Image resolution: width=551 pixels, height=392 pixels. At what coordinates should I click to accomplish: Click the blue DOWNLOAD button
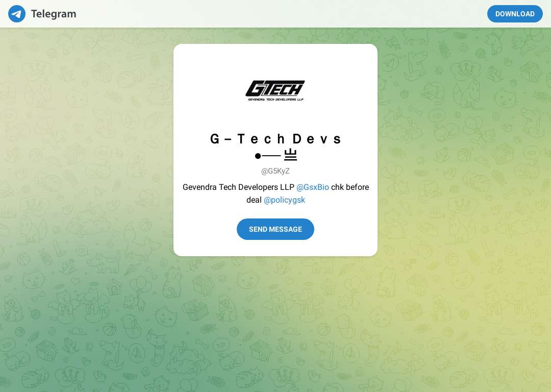[515, 14]
